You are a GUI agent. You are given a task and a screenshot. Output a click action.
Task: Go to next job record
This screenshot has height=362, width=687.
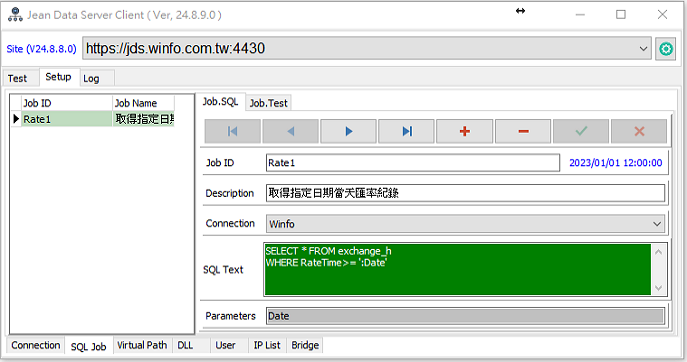point(348,131)
